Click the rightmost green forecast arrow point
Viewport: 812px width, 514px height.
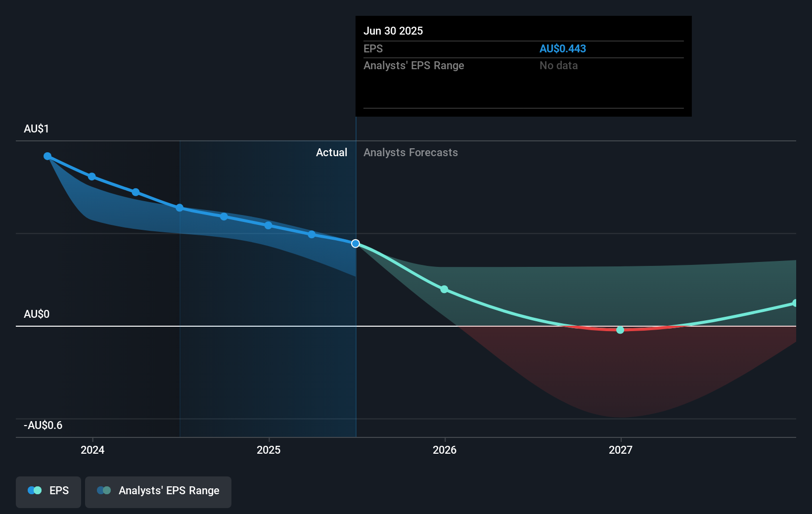pyautogui.click(x=794, y=303)
